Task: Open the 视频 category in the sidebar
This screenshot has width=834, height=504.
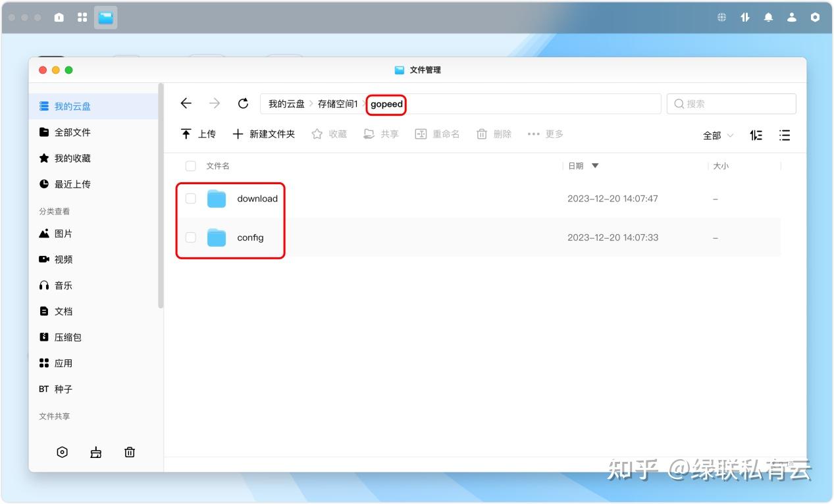Action: tap(63, 259)
